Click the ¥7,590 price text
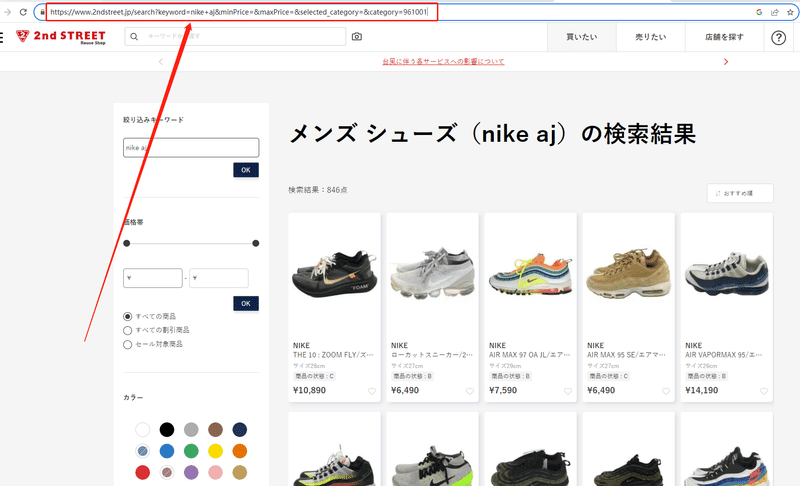The image size is (800, 486). coord(503,390)
